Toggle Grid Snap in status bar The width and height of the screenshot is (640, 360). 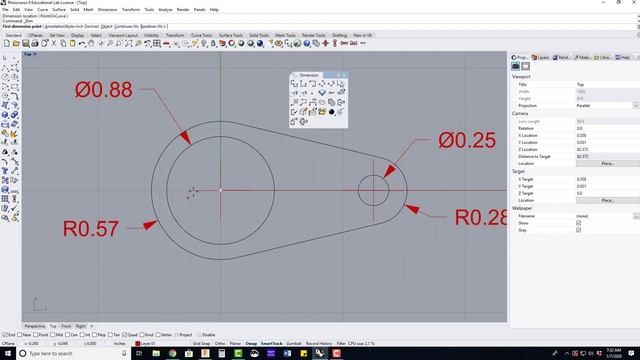[202, 344]
